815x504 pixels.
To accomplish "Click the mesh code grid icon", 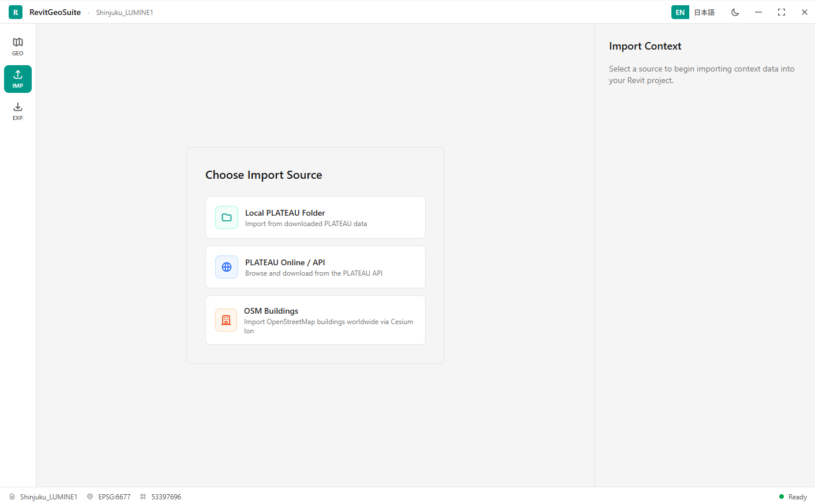I will pyautogui.click(x=143, y=497).
